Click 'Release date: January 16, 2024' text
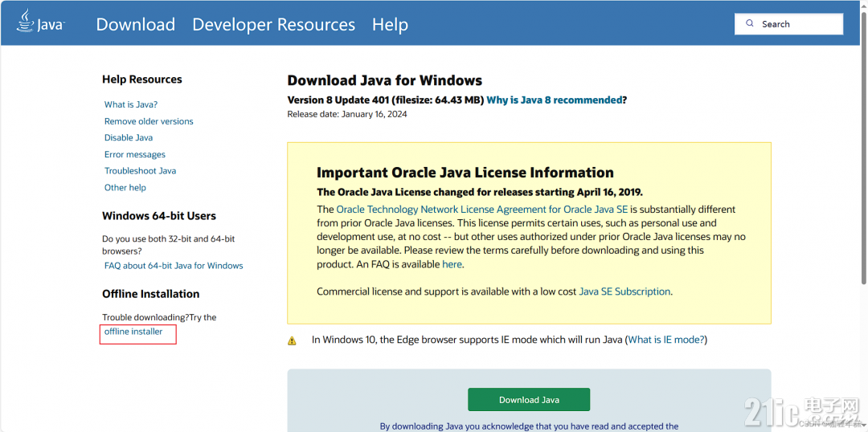The height and width of the screenshot is (432, 868). tap(347, 115)
